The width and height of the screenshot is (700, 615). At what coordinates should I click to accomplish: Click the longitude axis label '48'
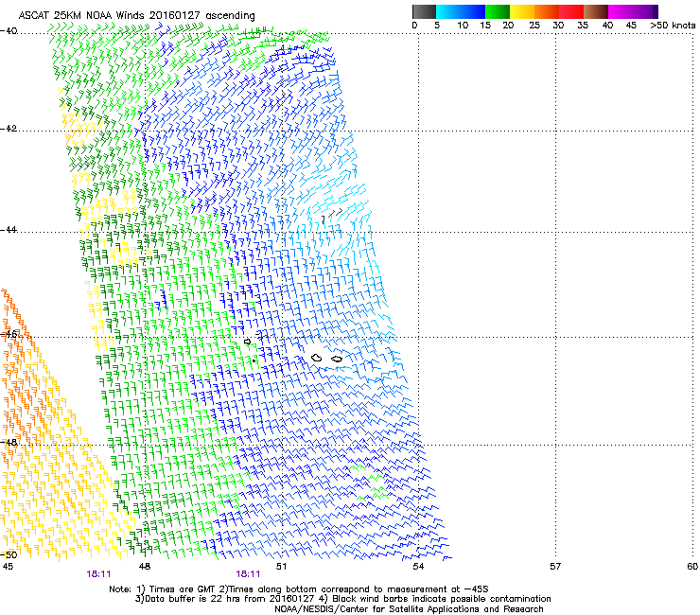coord(145,567)
